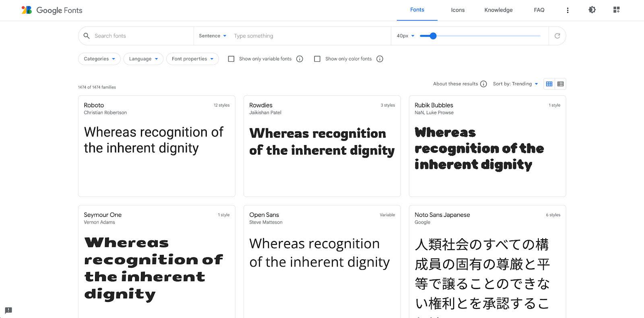Screen dimensions: 644x318
Task: Open Sort by: Trending dropdown
Action: click(x=515, y=84)
